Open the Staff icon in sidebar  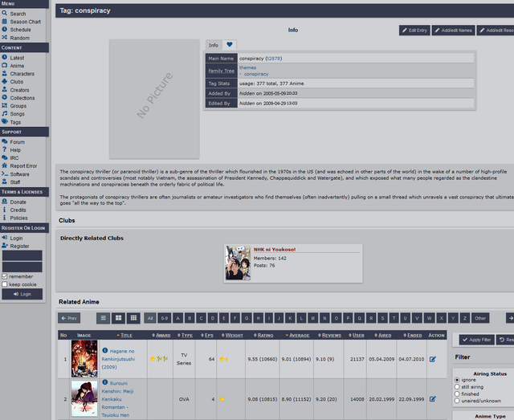point(4,181)
